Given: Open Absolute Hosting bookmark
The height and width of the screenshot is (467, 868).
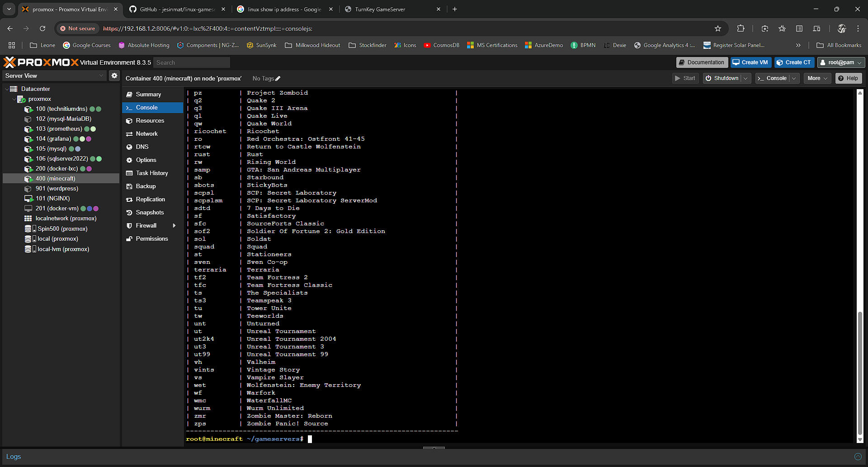Looking at the screenshot, I should point(144,45).
